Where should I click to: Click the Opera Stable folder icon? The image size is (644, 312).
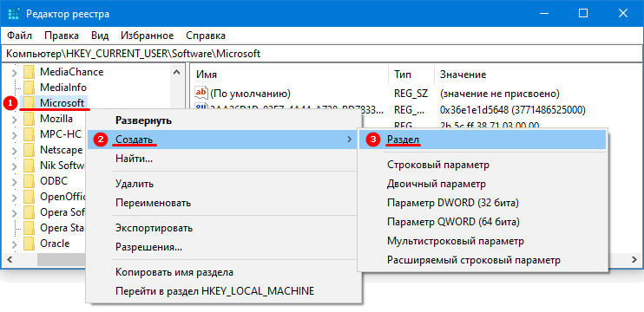[x=29, y=228]
